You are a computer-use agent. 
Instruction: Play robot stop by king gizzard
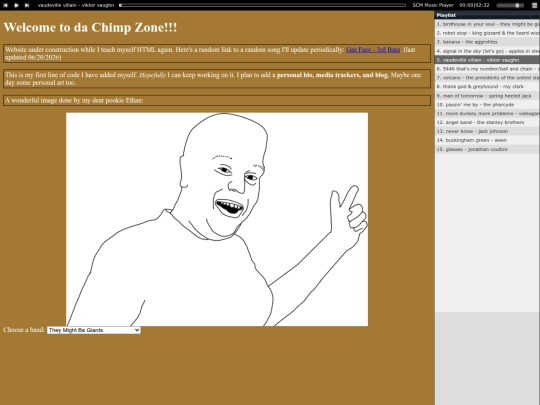(487, 33)
